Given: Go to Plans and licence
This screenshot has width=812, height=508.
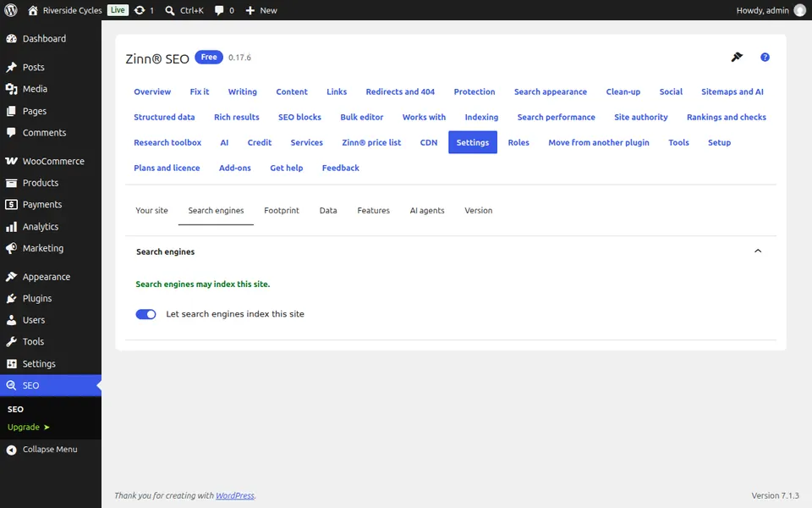Looking at the screenshot, I should pyautogui.click(x=167, y=168).
